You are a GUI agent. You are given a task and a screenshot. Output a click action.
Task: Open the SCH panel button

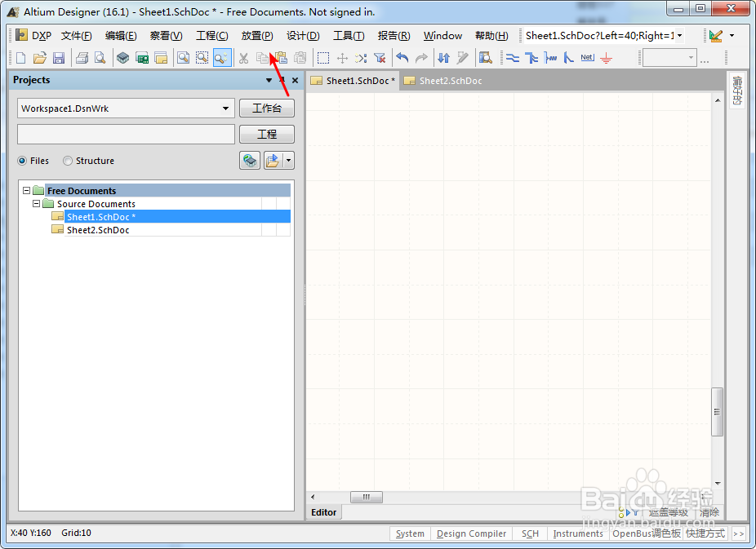click(530, 534)
